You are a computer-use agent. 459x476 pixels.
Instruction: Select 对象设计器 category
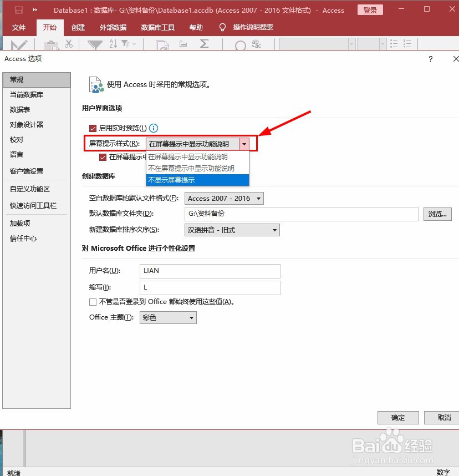click(37, 125)
